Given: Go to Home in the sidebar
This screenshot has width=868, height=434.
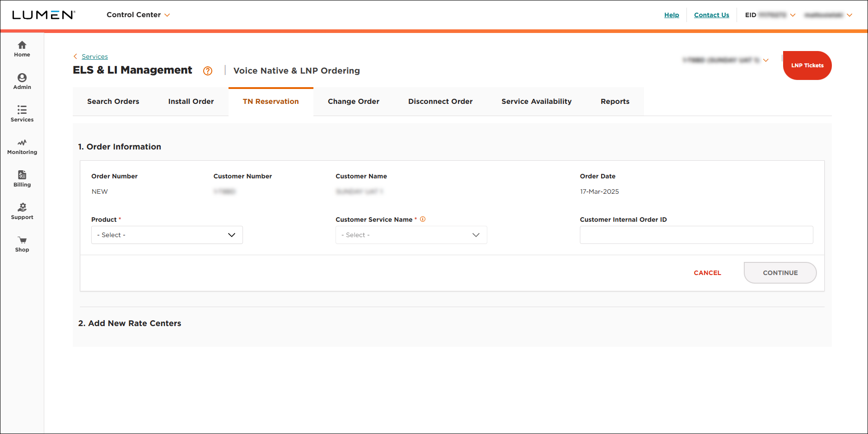Looking at the screenshot, I should (22, 49).
